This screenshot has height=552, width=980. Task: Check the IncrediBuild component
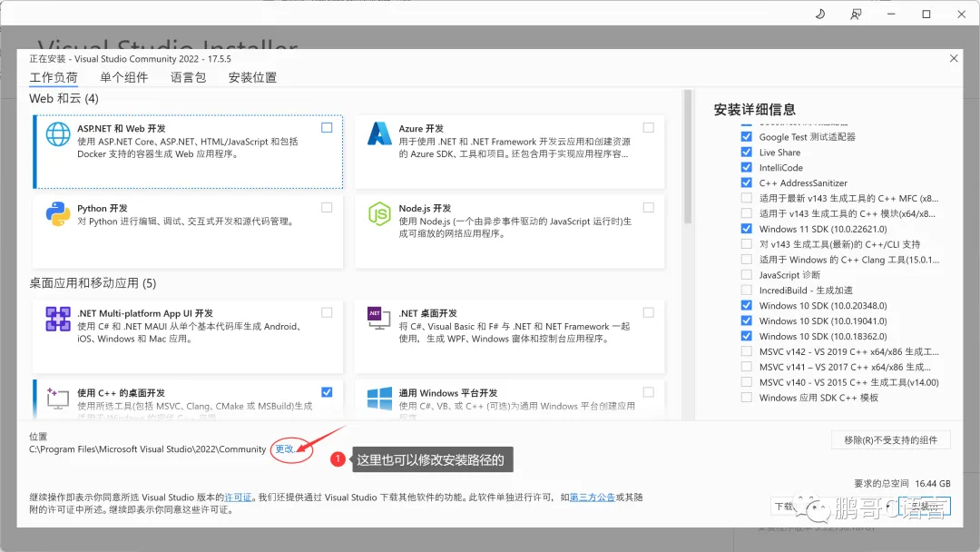(x=746, y=290)
